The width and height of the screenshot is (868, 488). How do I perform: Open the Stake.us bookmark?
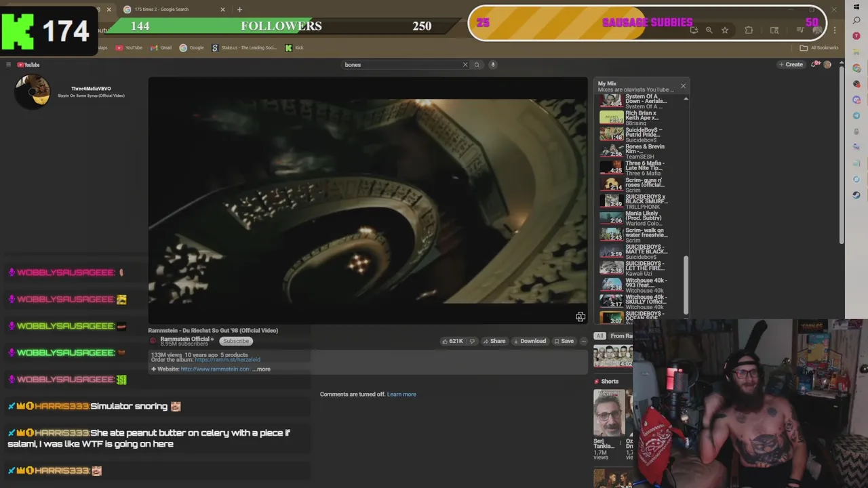[244, 47]
